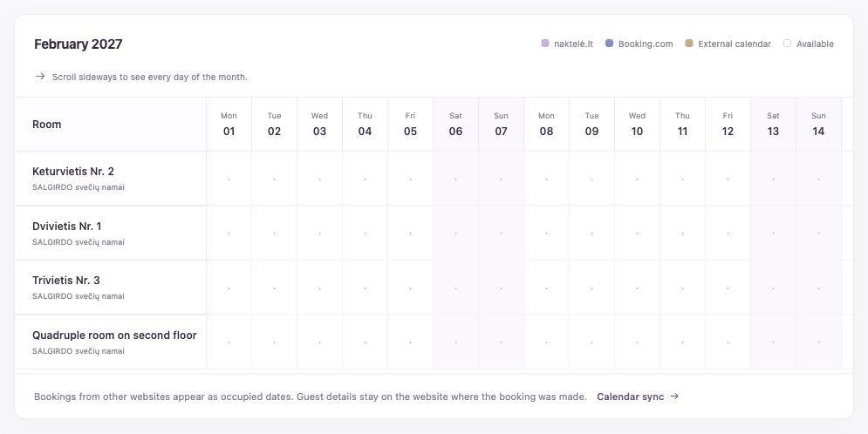The image size is (868, 434).
Task: Click the Sat 06 date header
Action: click(456, 125)
